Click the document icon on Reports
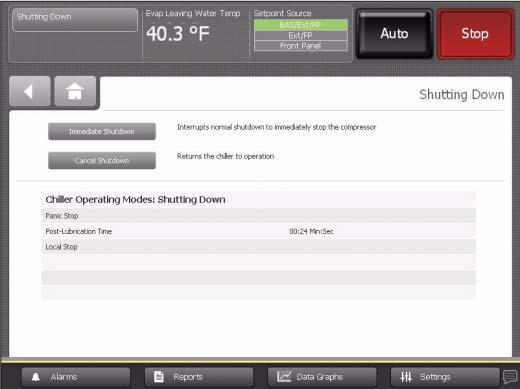Viewport: 520px width, 389px height. coord(159,377)
